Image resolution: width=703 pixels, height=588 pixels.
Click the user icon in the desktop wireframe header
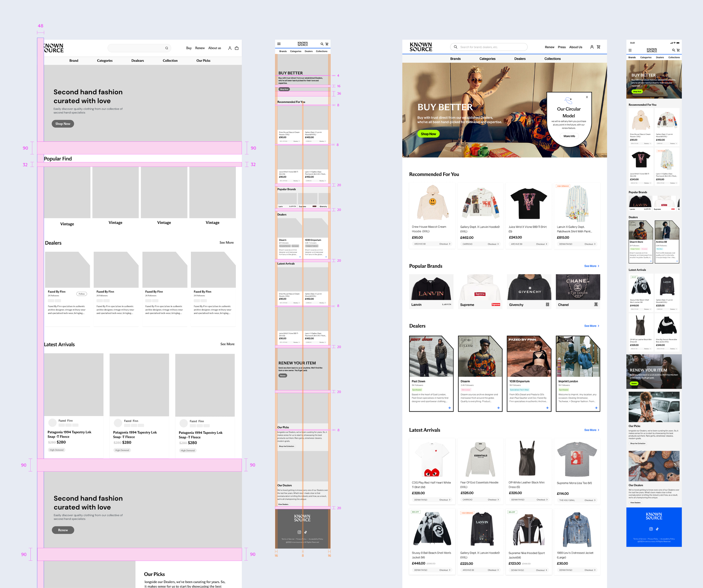tap(230, 48)
